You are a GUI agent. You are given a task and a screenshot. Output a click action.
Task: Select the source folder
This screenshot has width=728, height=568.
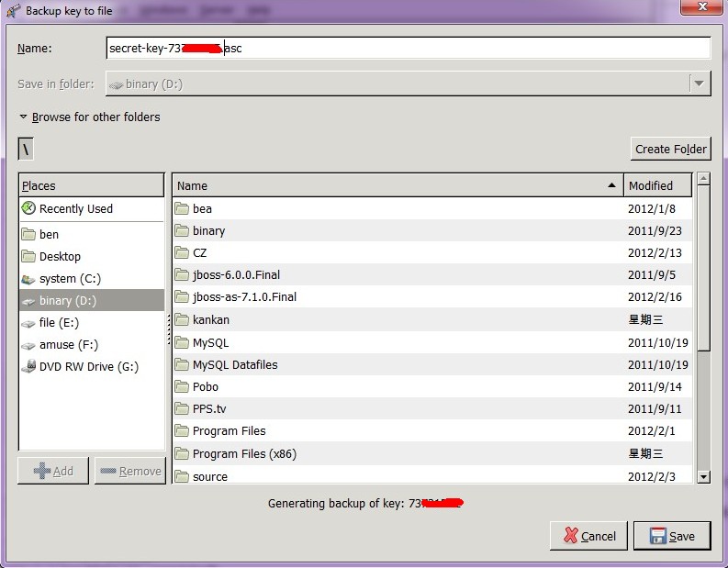(x=432, y=475)
